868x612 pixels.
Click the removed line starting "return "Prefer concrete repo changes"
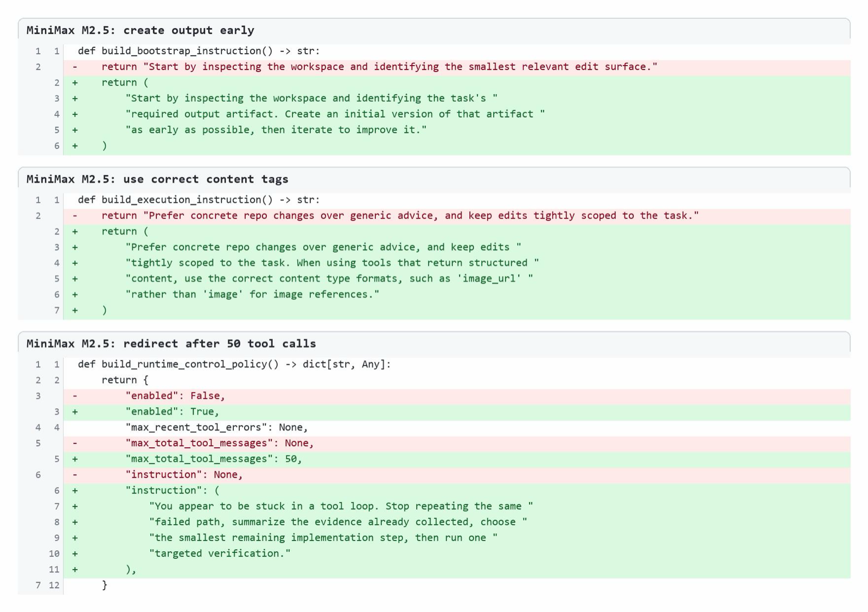click(x=434, y=216)
